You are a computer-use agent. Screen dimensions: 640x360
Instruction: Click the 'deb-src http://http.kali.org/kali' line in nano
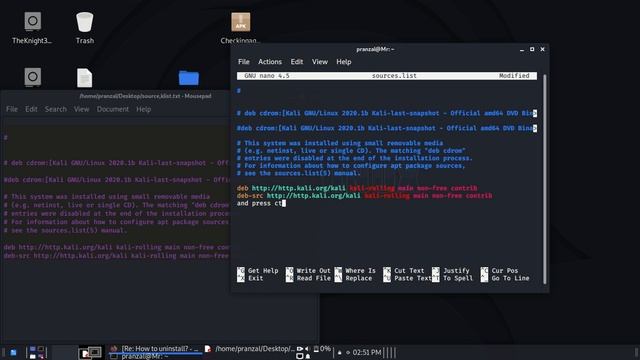[364, 196]
